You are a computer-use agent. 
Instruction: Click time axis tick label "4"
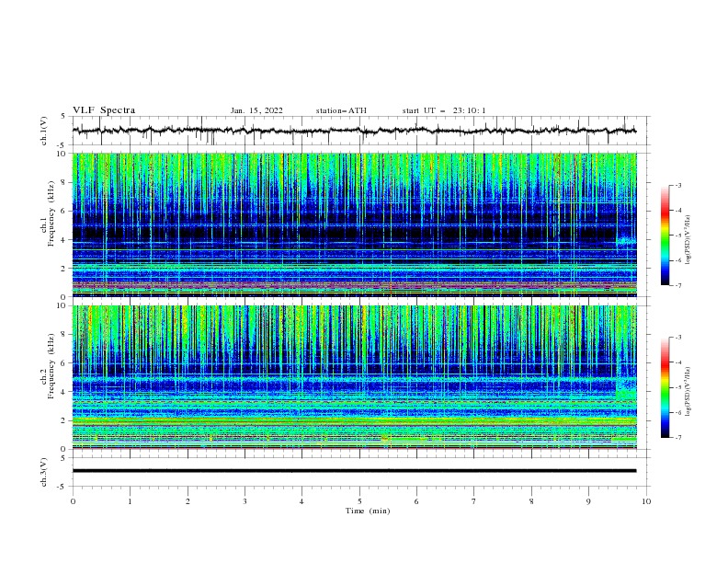click(301, 501)
